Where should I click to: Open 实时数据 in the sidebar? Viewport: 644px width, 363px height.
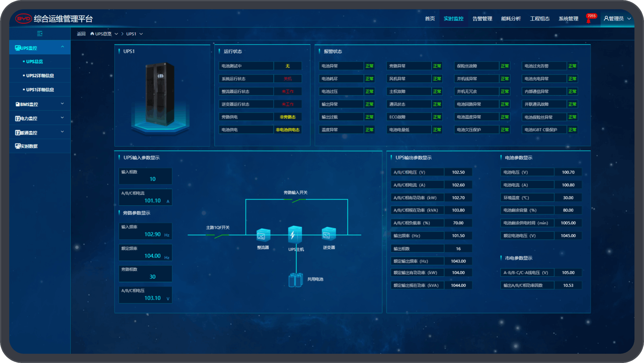click(40, 146)
